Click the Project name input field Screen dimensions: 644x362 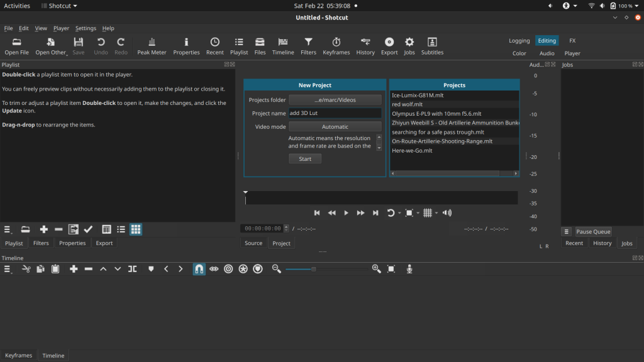[335, 114]
